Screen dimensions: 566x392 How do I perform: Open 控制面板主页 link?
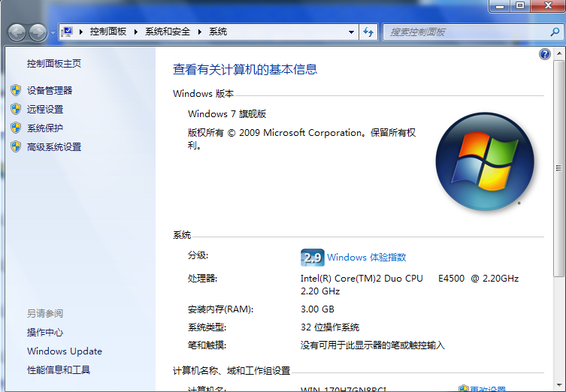click(54, 64)
